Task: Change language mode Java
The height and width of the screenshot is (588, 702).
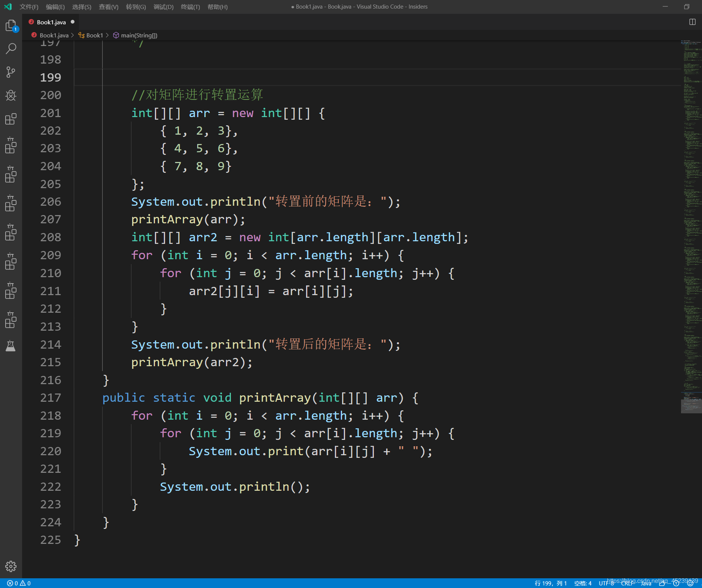Action: point(646,583)
